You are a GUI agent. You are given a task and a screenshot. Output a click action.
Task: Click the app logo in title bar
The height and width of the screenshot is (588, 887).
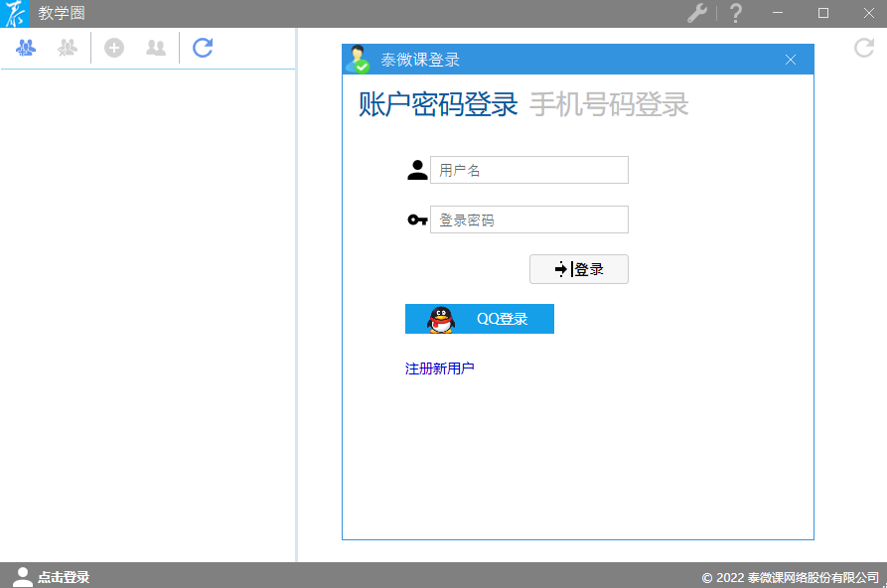(x=15, y=14)
